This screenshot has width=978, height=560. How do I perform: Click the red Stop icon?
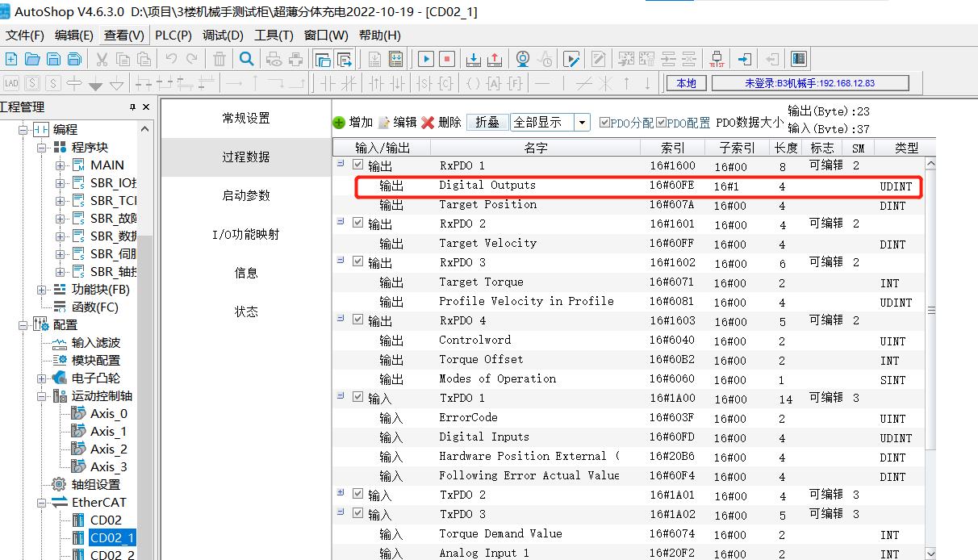[446, 59]
